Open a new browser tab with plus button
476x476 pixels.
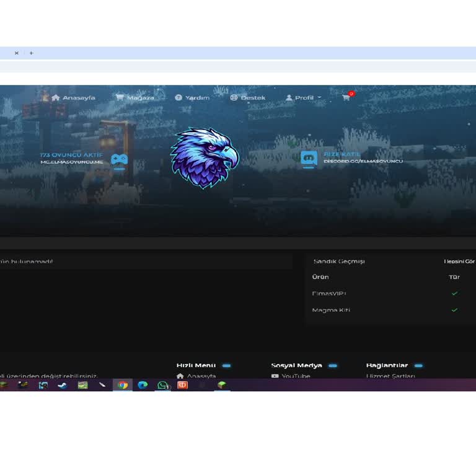[x=31, y=53]
